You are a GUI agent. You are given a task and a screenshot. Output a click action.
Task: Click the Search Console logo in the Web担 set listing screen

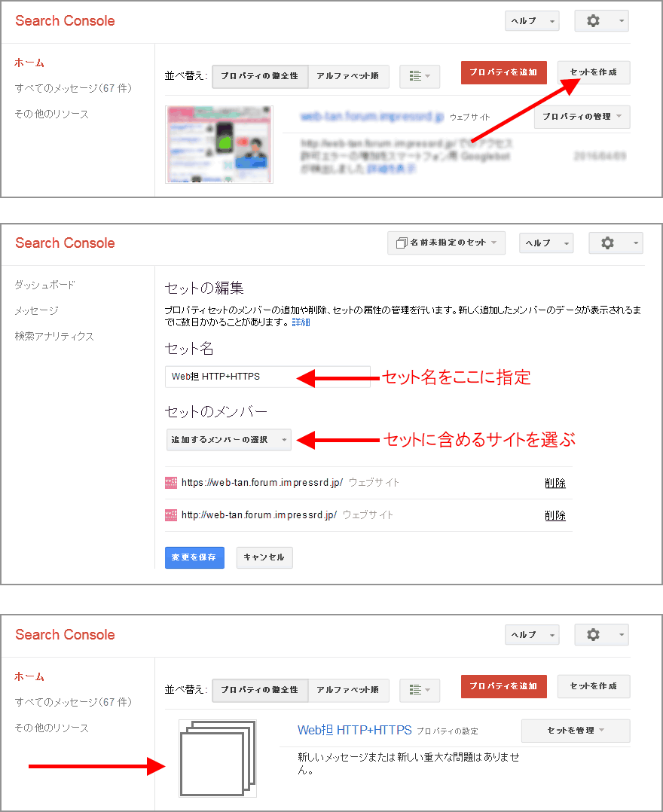pos(66,635)
